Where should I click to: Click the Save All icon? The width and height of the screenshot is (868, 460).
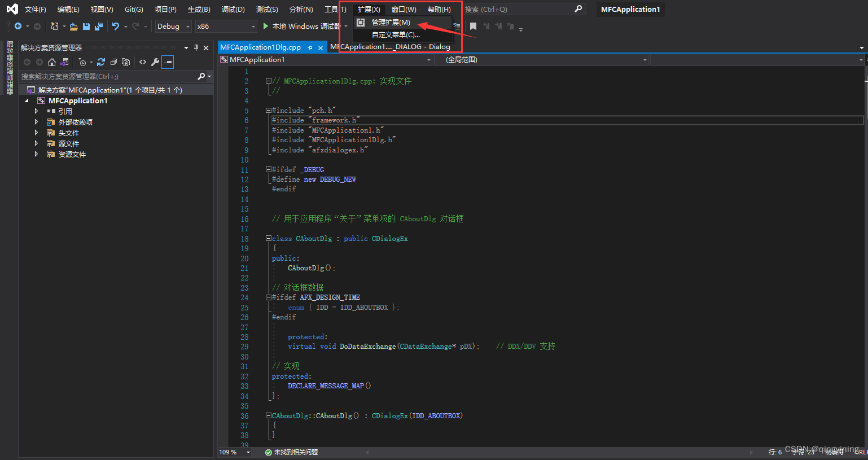[99, 26]
